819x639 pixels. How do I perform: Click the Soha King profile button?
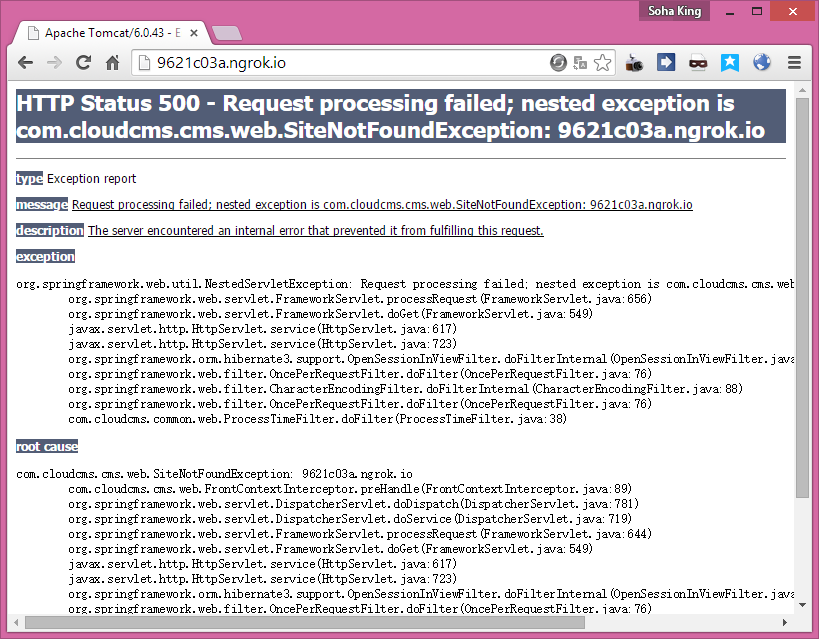[674, 11]
